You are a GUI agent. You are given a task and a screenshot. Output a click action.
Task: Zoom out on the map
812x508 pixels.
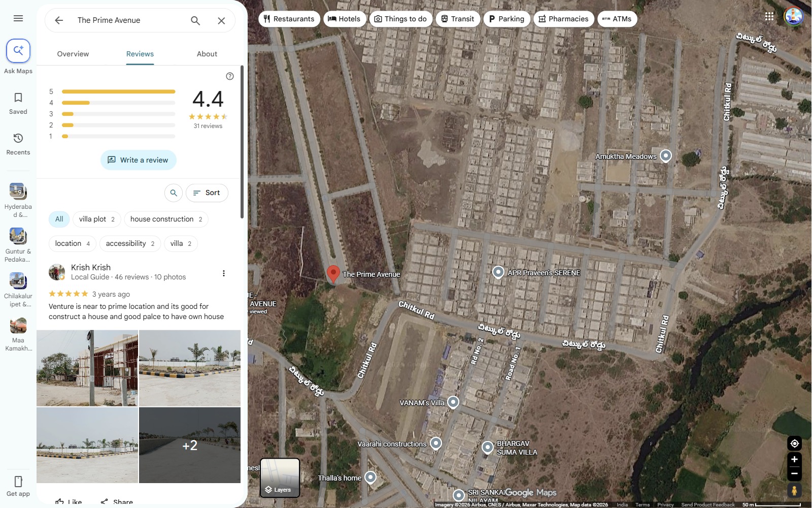pos(794,474)
